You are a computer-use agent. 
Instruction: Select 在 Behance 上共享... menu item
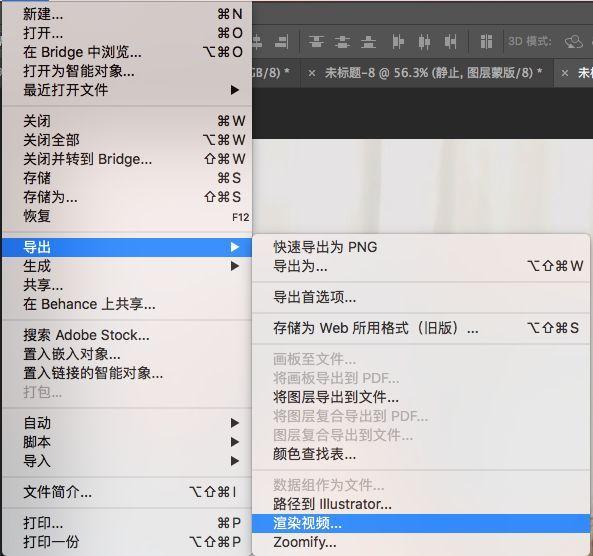point(127,304)
